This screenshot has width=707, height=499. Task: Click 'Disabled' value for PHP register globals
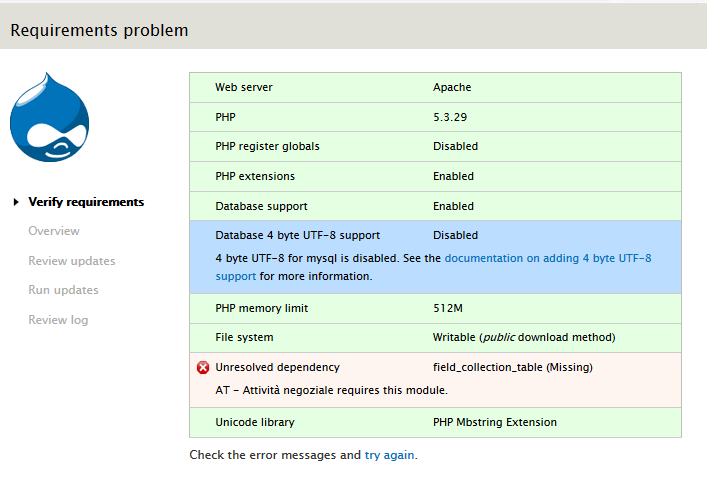click(x=455, y=146)
